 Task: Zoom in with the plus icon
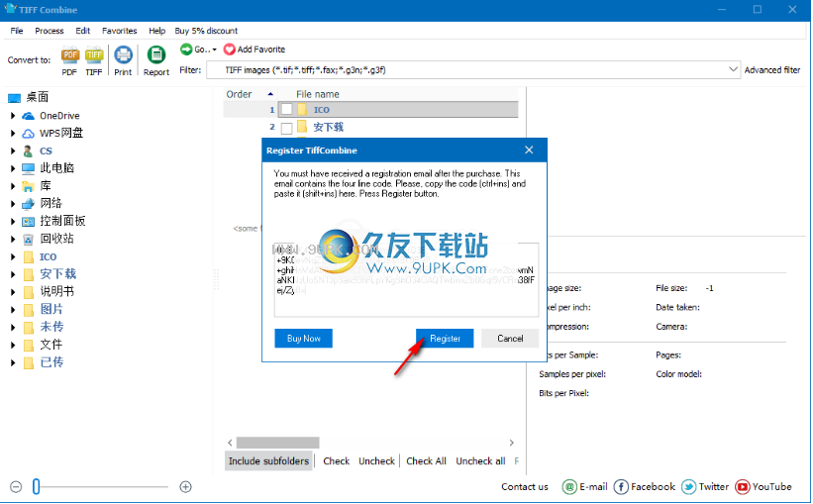(185, 487)
